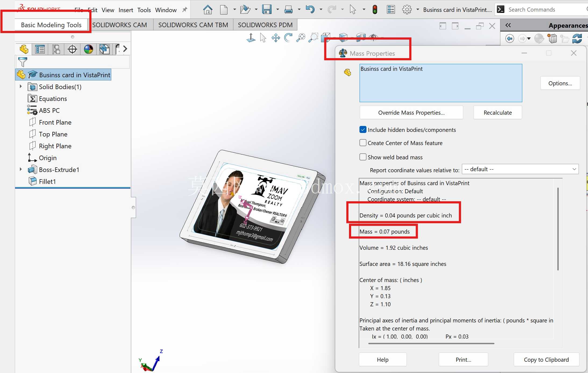Open the Options gear icon
This screenshot has height=373, width=588.
[x=407, y=10]
